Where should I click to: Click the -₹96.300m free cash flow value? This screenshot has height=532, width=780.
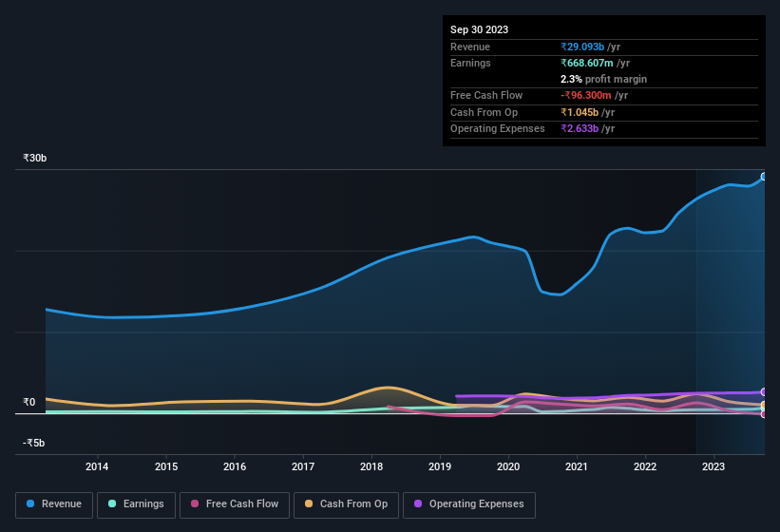pos(586,95)
